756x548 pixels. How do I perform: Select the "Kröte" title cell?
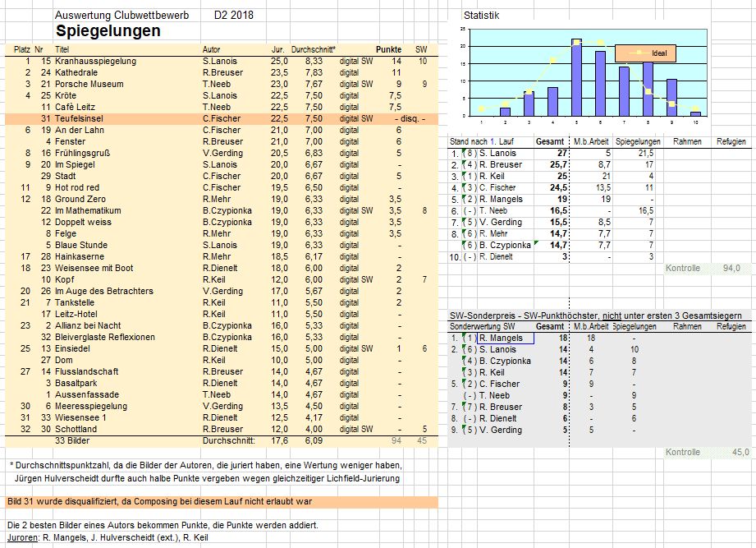(x=66, y=96)
